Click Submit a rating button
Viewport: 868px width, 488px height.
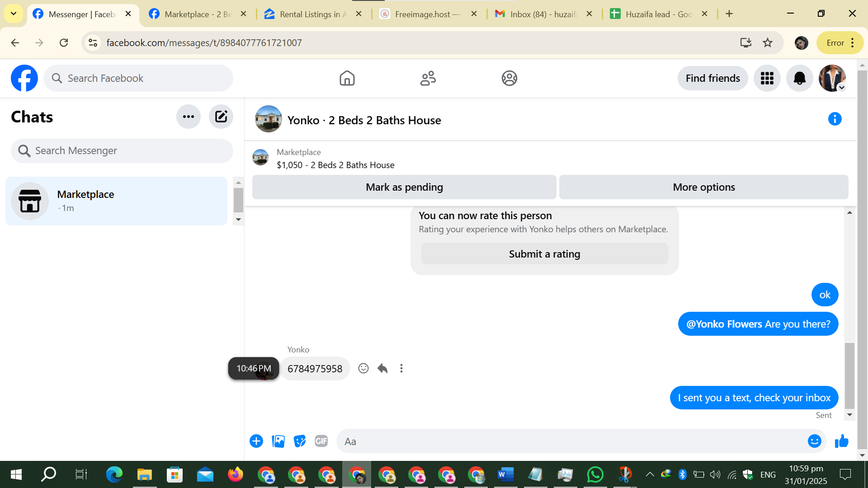pos(545,254)
